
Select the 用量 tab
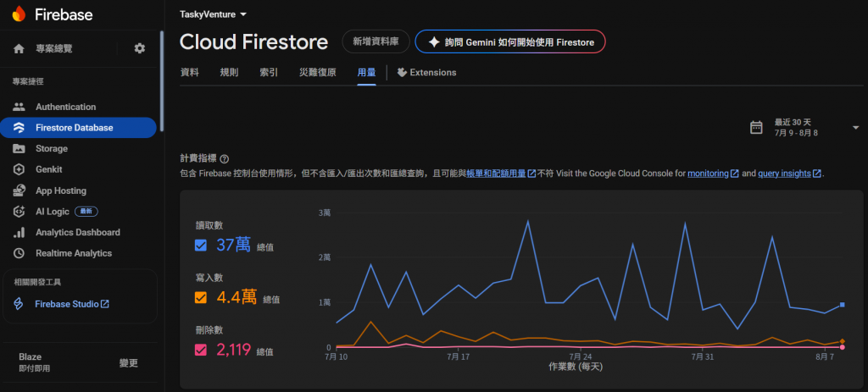click(x=366, y=73)
